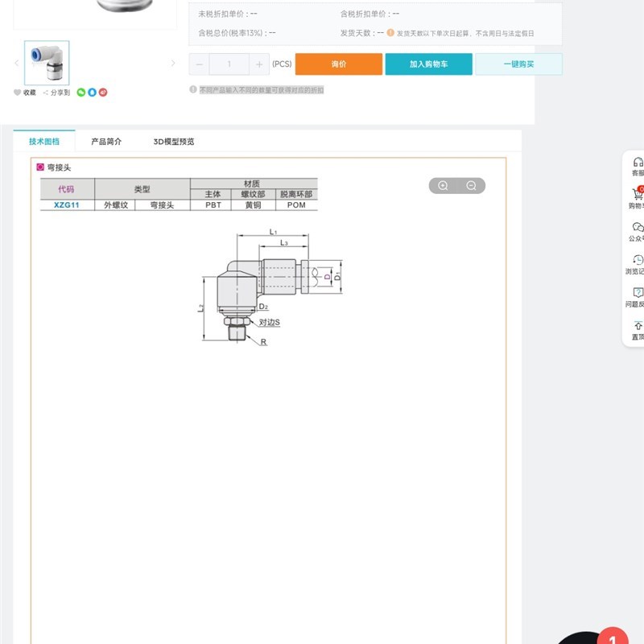Toggle 收藏 favorite heart for this product

[x=16, y=92]
